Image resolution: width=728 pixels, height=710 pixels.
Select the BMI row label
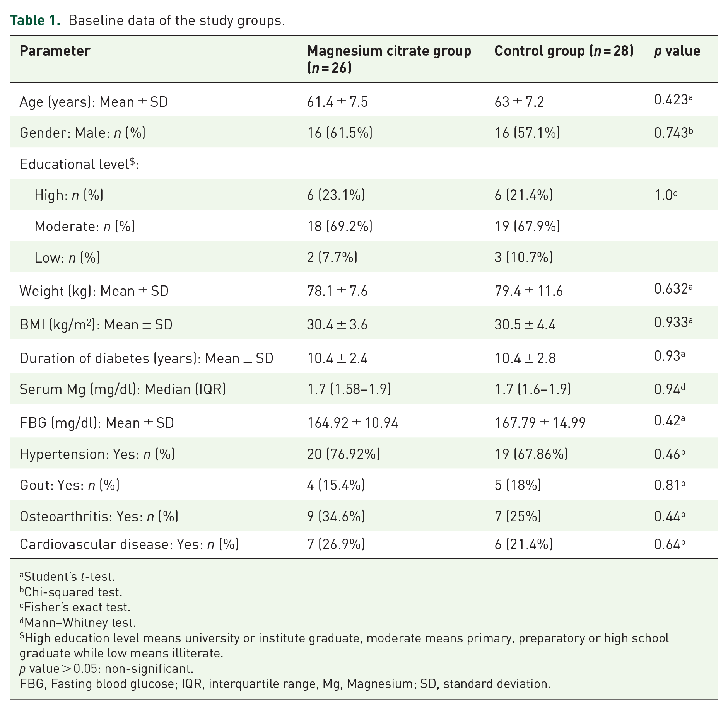tap(96, 325)
